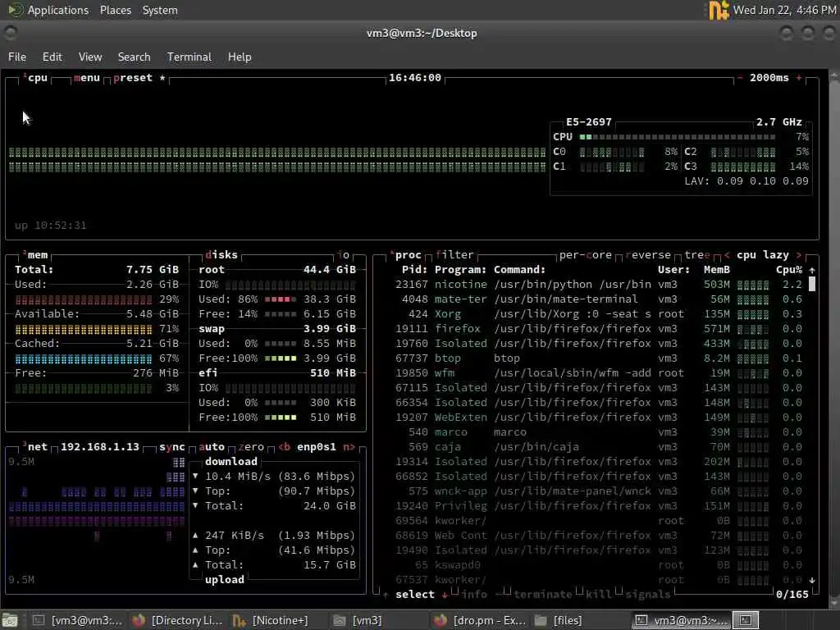Open the Places panel menu
This screenshot has width=840, height=630.
[115, 10]
